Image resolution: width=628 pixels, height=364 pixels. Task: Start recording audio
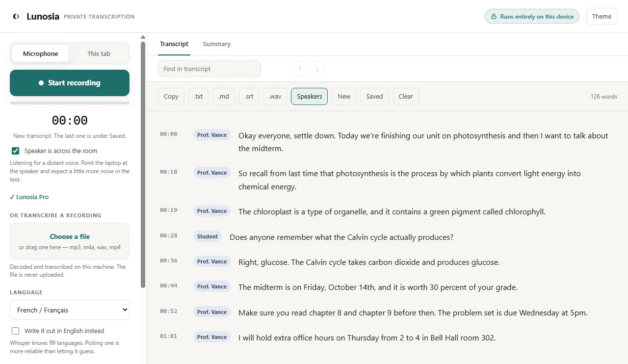click(x=70, y=83)
